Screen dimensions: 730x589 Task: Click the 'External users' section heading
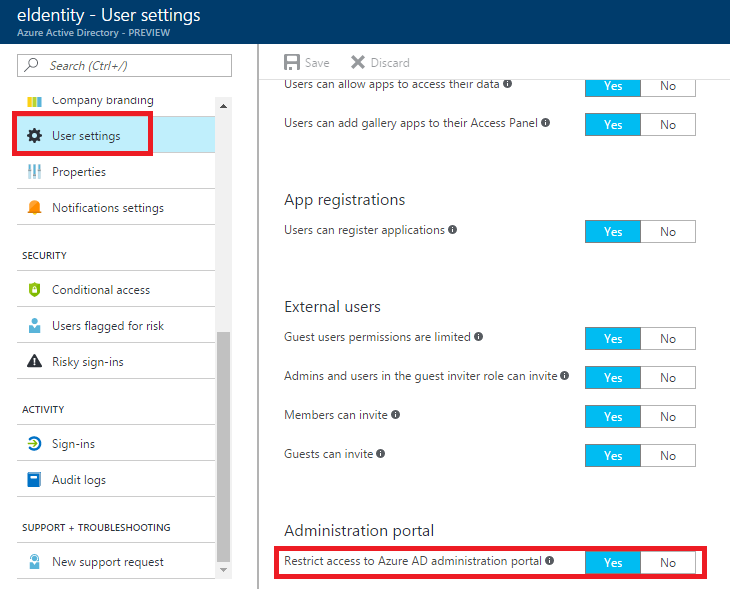point(332,307)
